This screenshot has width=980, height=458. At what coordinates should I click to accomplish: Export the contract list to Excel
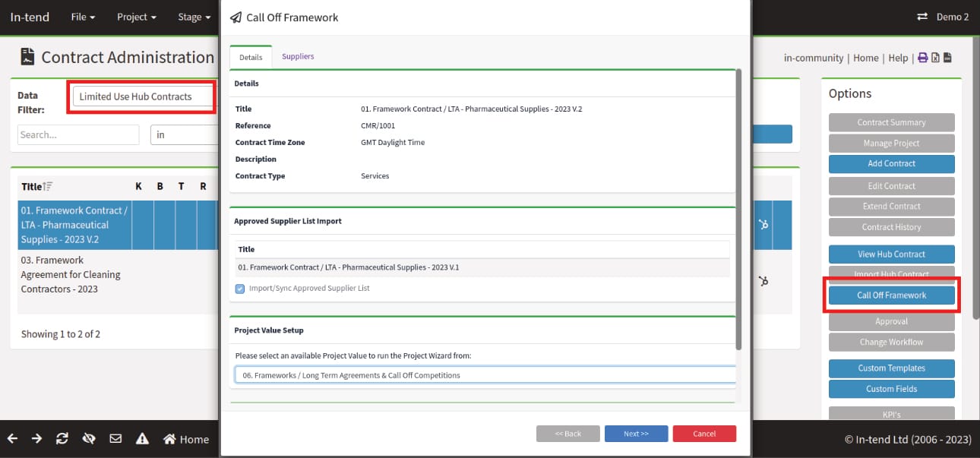point(935,58)
